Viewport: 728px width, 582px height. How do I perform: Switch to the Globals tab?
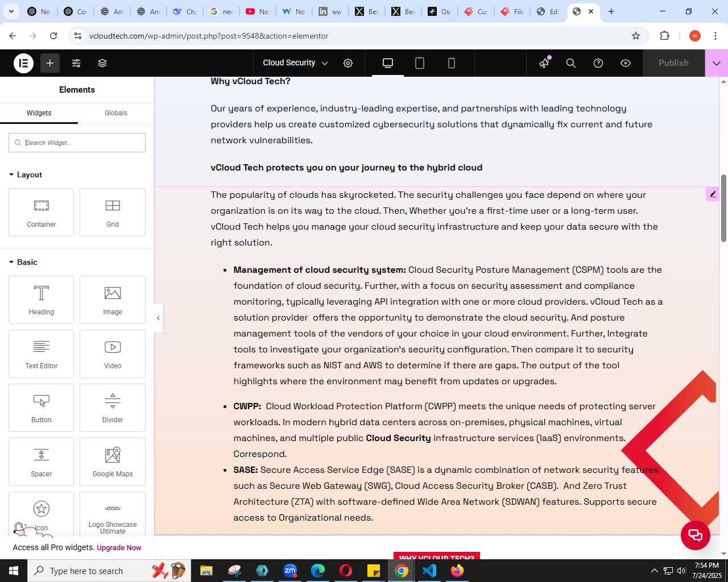[x=116, y=113]
